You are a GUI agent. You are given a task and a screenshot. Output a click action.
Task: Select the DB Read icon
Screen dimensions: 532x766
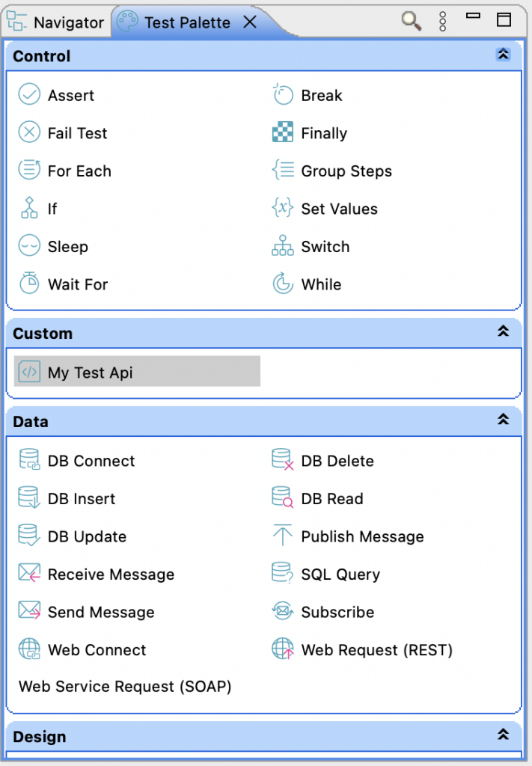click(x=282, y=497)
